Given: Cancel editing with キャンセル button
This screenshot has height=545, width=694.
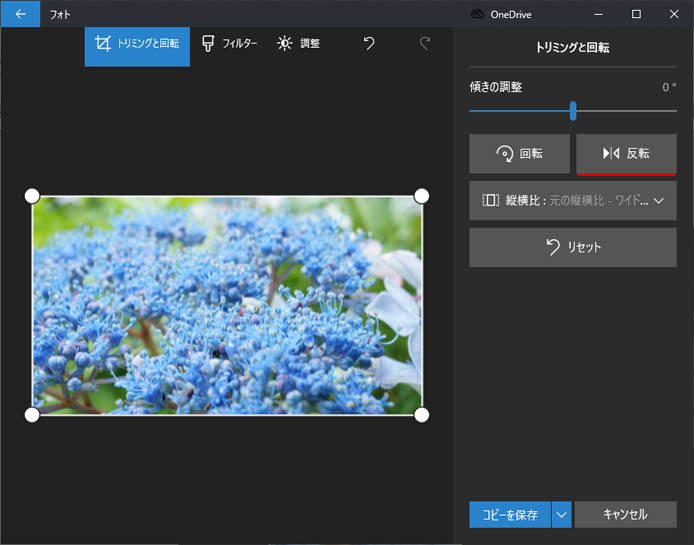Looking at the screenshot, I should (x=625, y=514).
